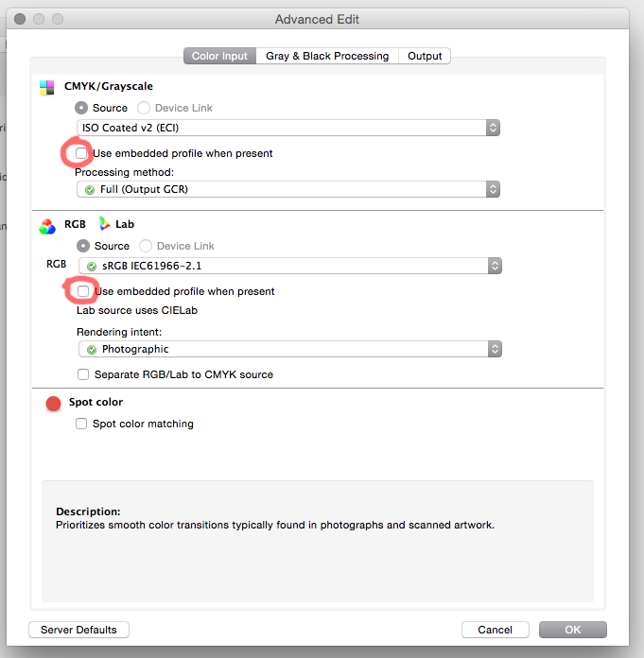The height and width of the screenshot is (658, 644).
Task: Open the ISO Coated v2 (ECI) dropdown
Action: [288, 128]
